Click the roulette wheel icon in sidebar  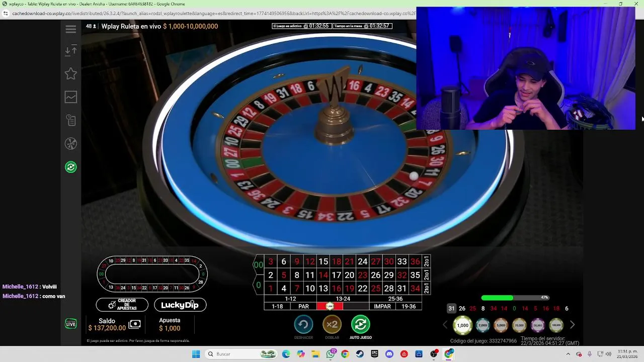pyautogui.click(x=70, y=144)
